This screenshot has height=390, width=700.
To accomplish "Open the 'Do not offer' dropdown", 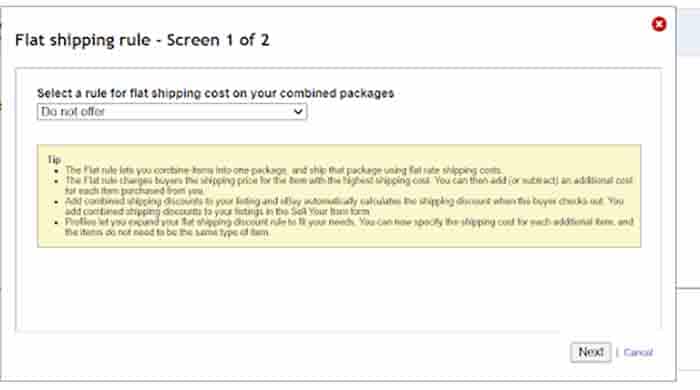I will 172,112.
